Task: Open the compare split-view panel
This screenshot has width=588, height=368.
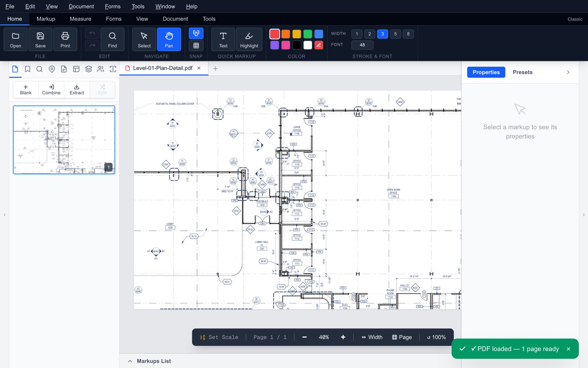Action: coord(113,69)
